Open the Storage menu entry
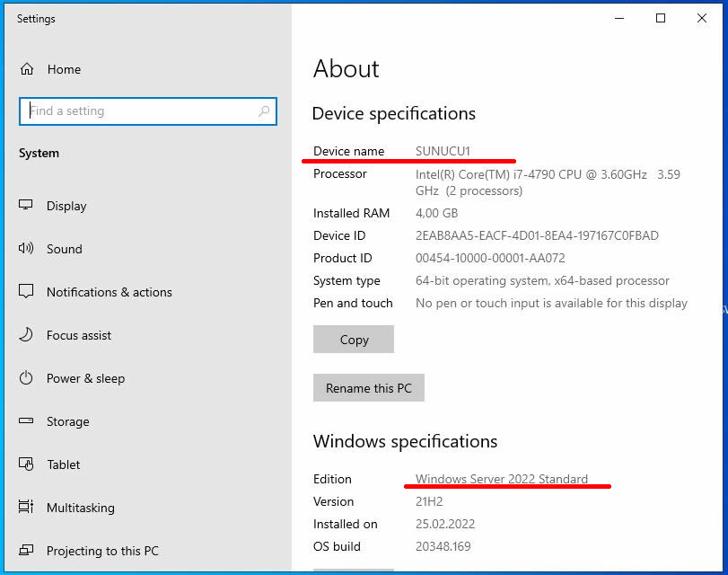 click(68, 421)
